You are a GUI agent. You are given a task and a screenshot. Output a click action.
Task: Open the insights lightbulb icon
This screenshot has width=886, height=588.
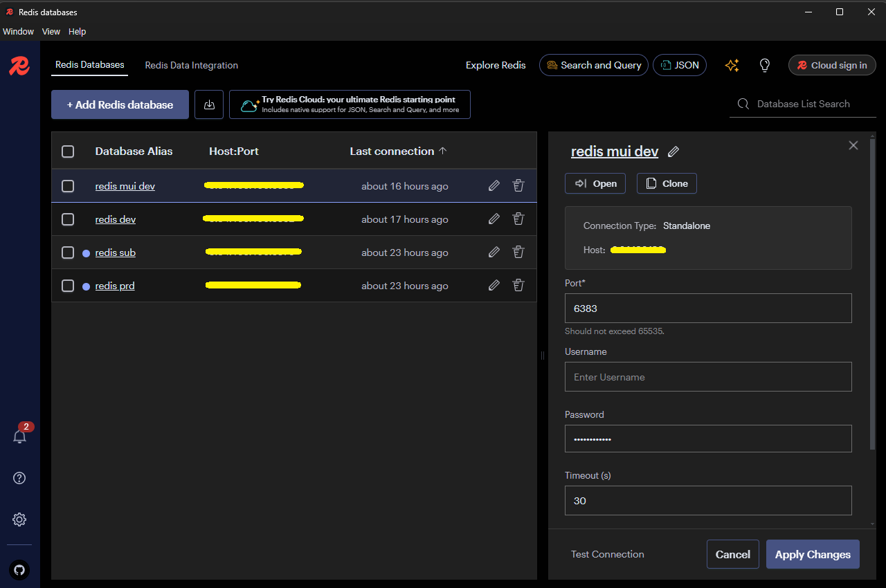click(765, 65)
